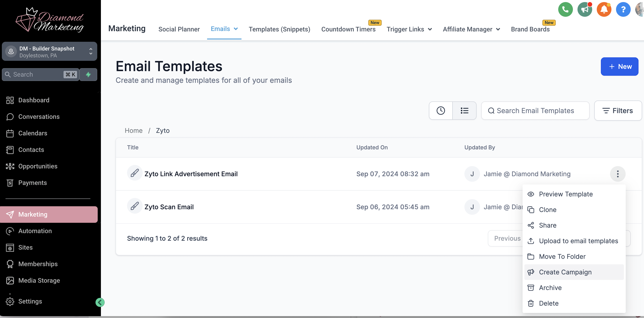
Task: Click the Showing 1 to 2 of 2 results text
Action: tap(167, 238)
